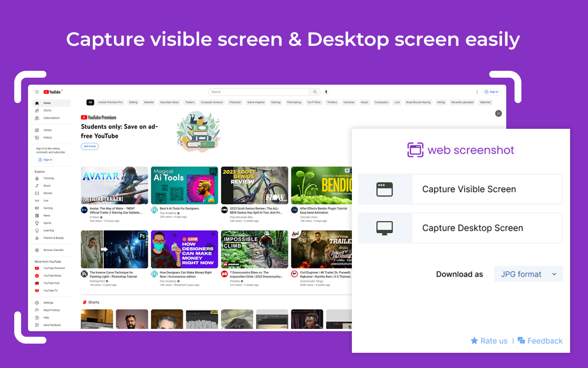Open Shorts in the YouTube sidebar
This screenshot has height=368, width=588.
pos(47,110)
